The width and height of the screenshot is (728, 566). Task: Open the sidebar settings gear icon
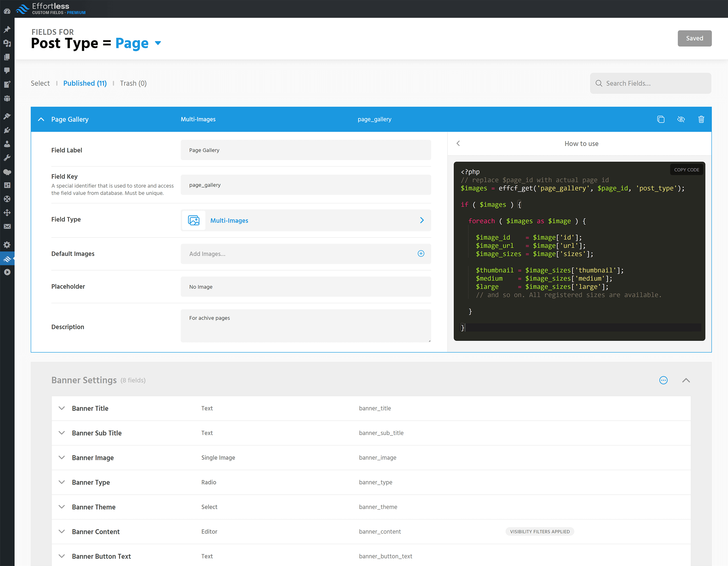pyautogui.click(x=7, y=245)
